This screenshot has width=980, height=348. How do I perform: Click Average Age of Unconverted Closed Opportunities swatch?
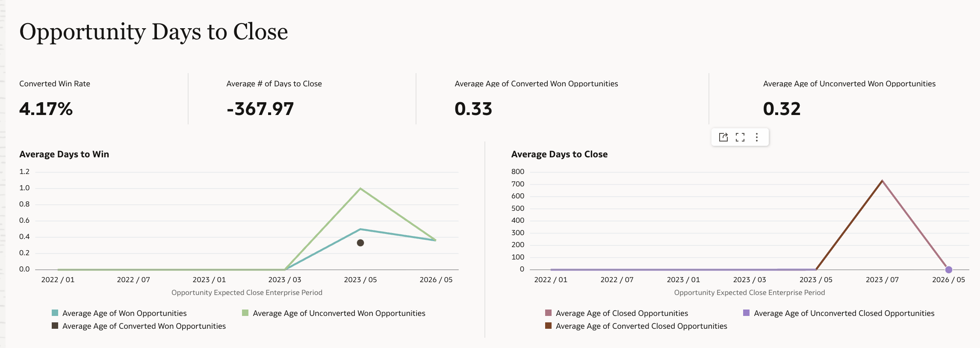pos(747,313)
